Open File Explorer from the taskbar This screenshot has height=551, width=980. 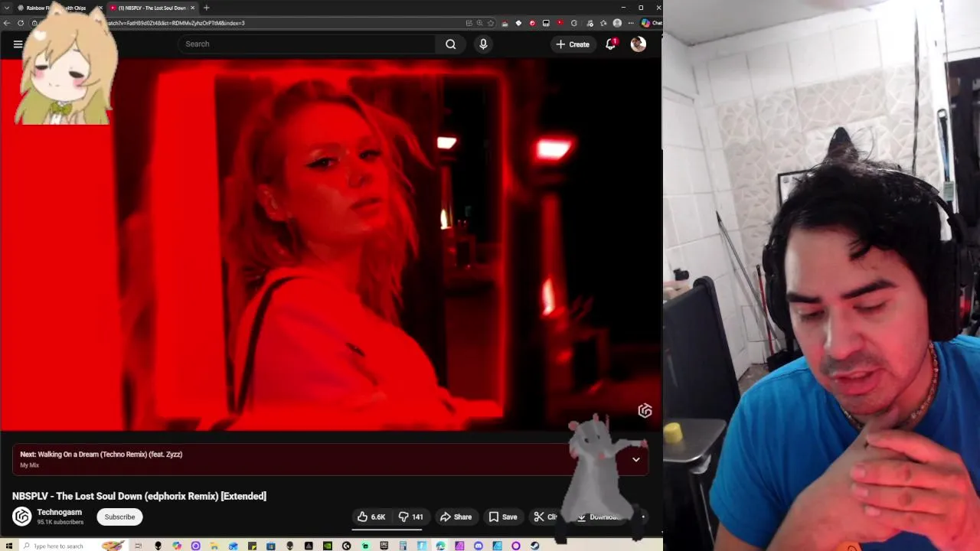click(214, 546)
